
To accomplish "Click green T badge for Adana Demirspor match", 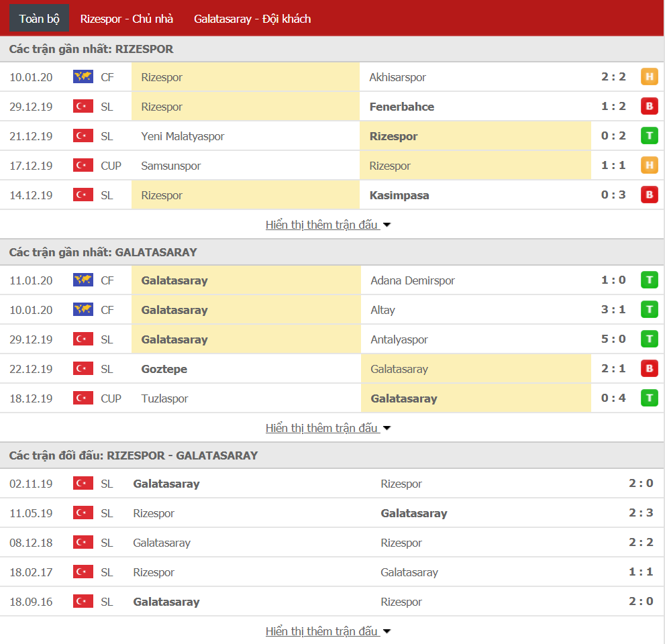I will 650,280.
